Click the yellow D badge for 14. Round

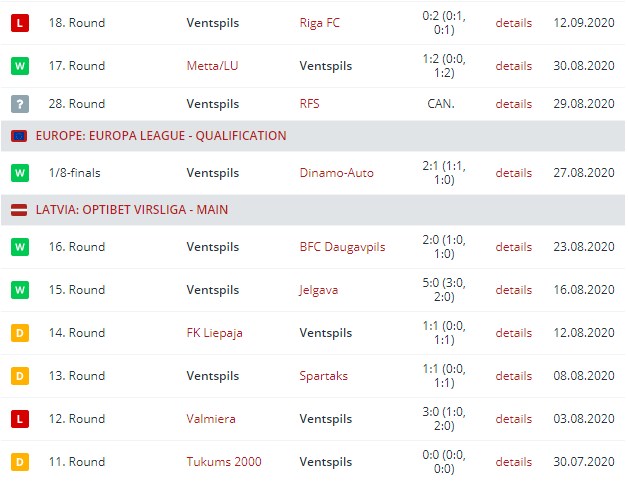tap(18, 333)
